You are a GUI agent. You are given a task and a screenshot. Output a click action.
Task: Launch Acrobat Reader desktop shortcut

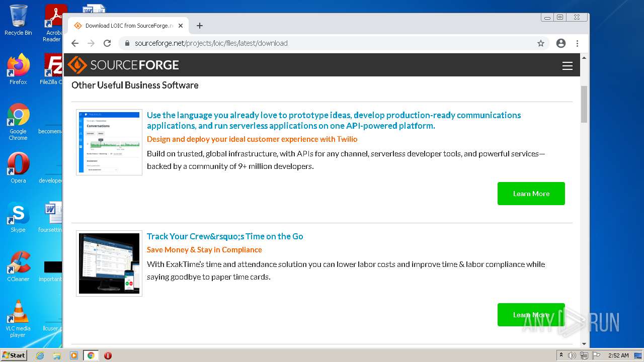tap(54, 23)
